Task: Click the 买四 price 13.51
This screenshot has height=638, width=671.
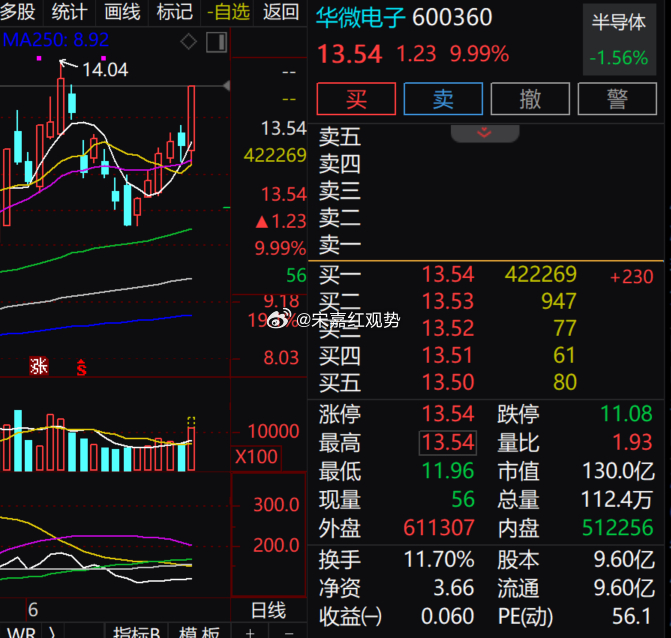Action: point(448,355)
